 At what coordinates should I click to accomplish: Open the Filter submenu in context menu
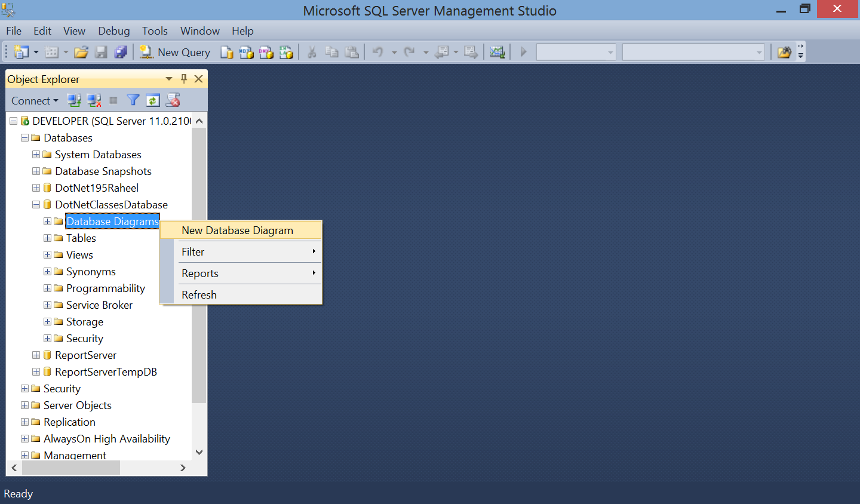(x=241, y=252)
